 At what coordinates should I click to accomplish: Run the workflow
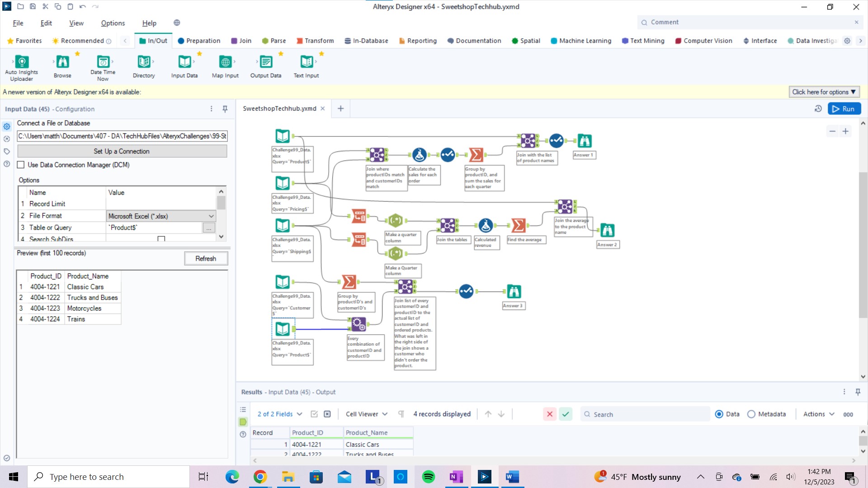(x=844, y=109)
